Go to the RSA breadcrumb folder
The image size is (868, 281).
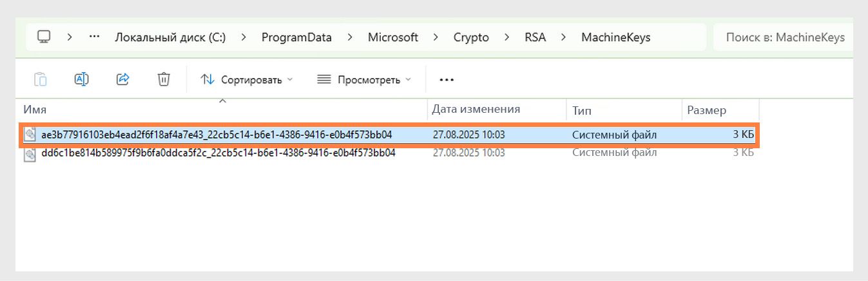click(x=535, y=37)
